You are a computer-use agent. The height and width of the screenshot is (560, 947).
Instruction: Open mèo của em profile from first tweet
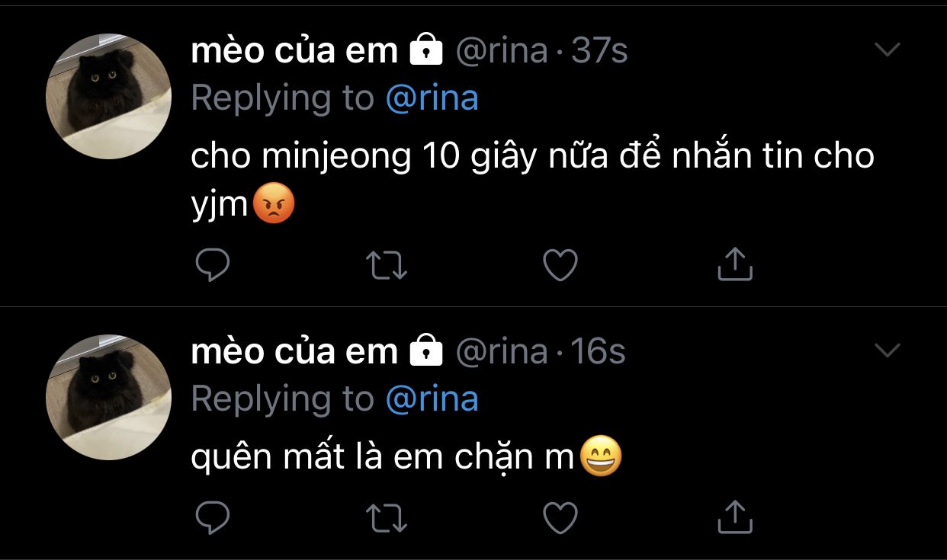click(x=294, y=51)
